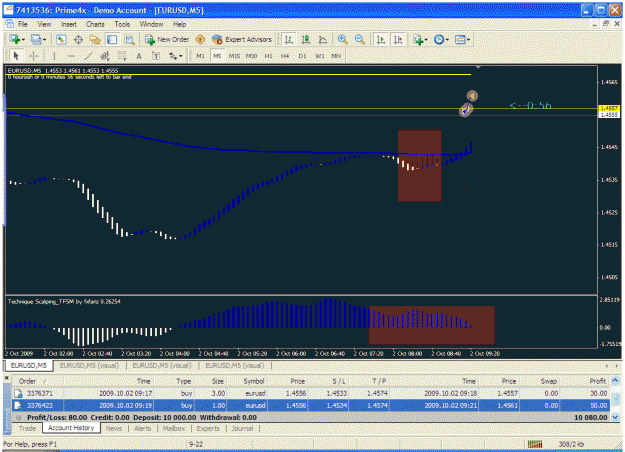Select the EURUSD,M5 chart tab
Screen dimensions: 625x452
click(x=28, y=366)
